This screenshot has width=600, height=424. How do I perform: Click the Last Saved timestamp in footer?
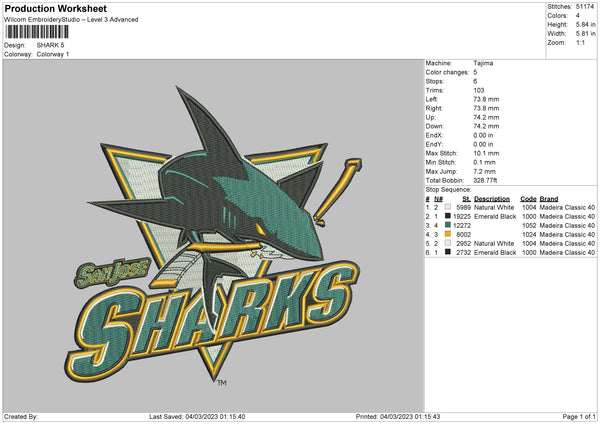(x=195, y=415)
